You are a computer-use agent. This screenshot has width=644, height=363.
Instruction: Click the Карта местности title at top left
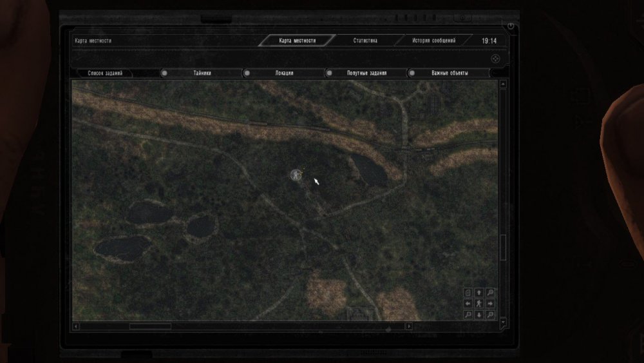[x=93, y=41]
